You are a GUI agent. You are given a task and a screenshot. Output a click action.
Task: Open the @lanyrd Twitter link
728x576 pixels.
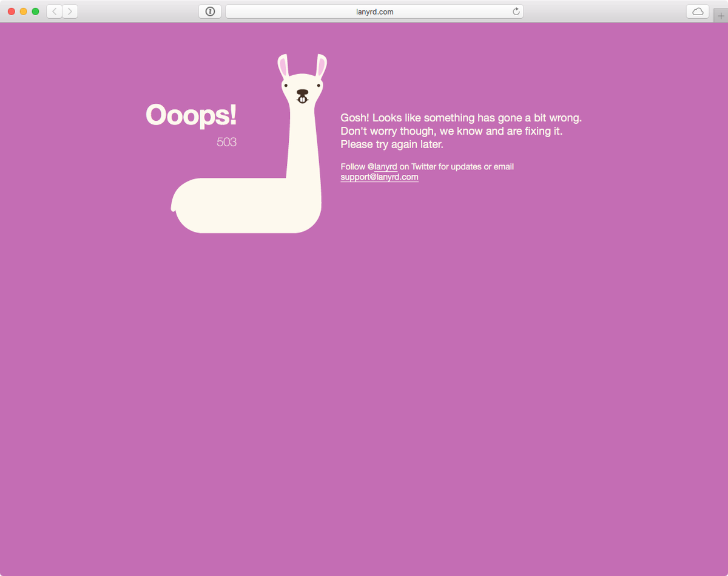click(386, 167)
